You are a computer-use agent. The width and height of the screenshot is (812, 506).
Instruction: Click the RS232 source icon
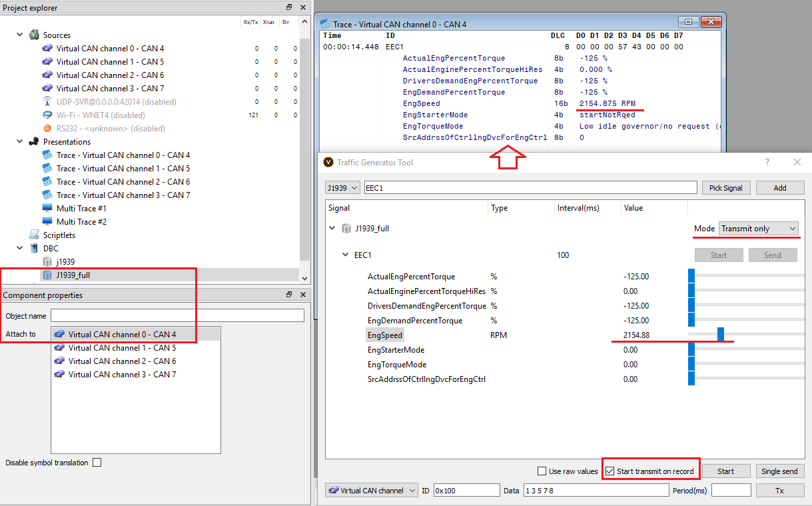tap(47, 128)
